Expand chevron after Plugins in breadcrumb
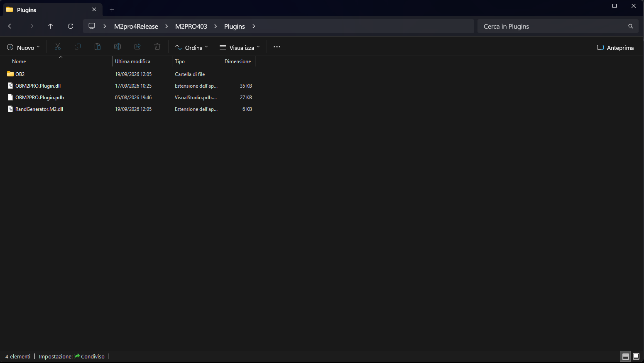Viewport: 644px width, 363px height. click(254, 26)
